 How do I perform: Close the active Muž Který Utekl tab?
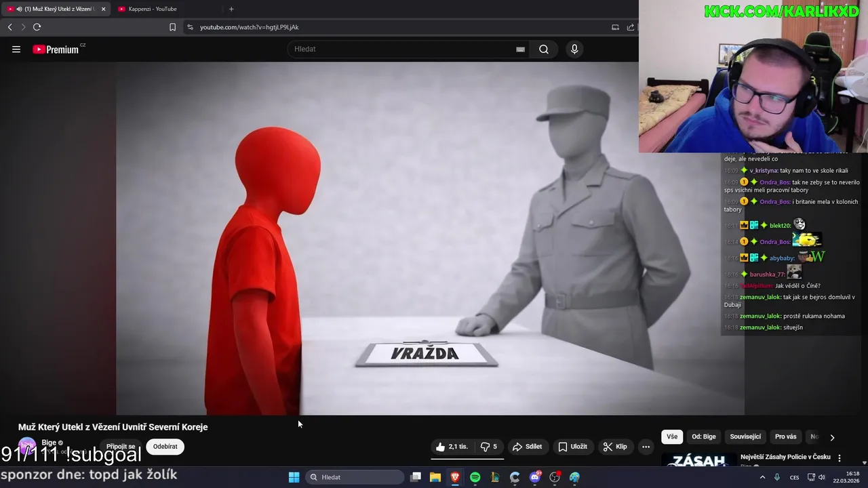click(x=103, y=9)
